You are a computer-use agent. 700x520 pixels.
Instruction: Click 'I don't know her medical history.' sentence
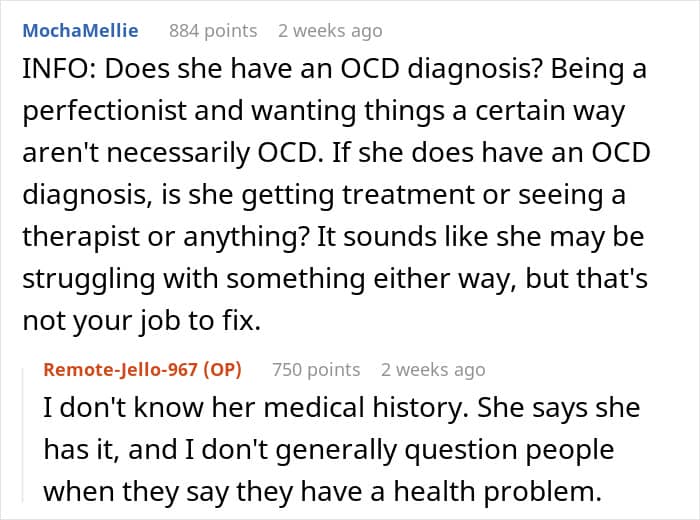[256, 408]
